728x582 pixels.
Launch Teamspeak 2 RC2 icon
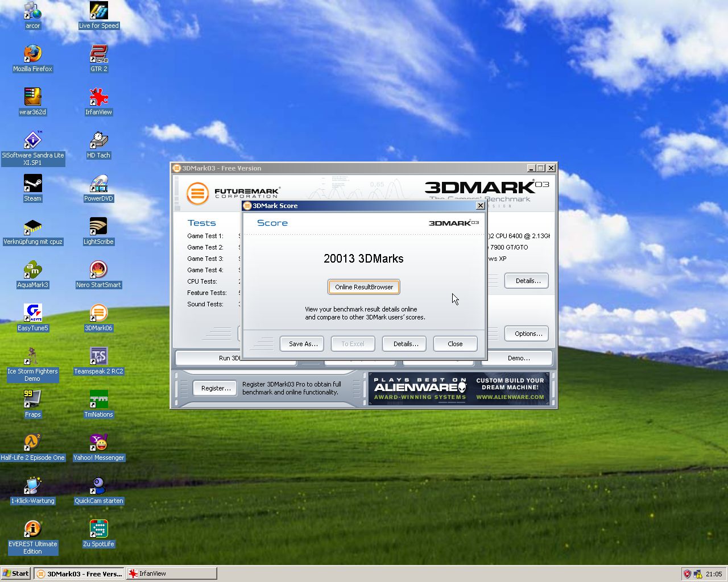click(98, 361)
